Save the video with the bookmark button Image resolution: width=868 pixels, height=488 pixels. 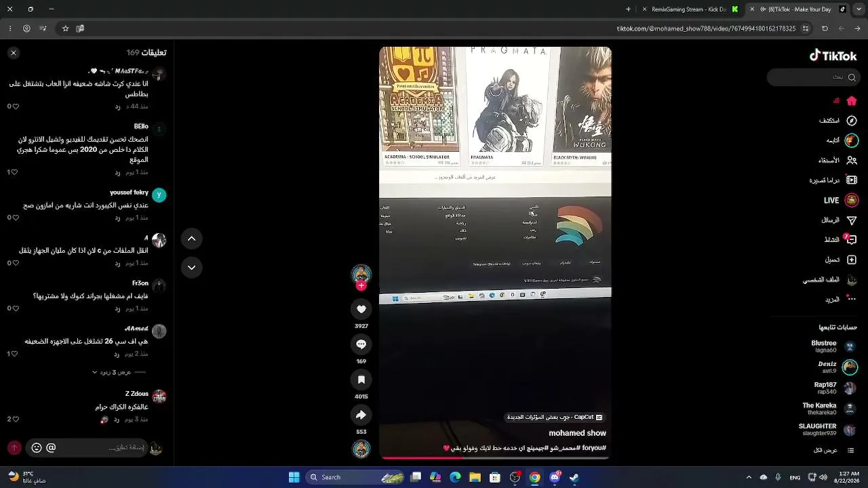point(361,380)
